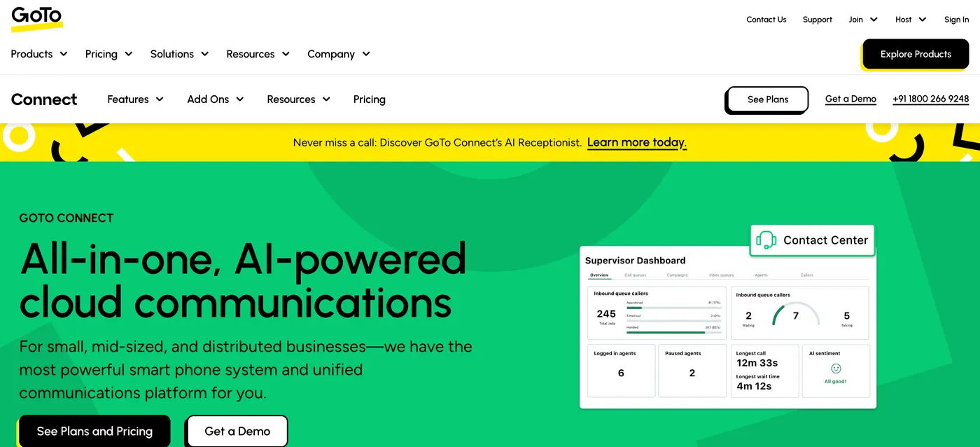Click the Connect product title
This screenshot has width=980, height=447.
coord(44,99)
